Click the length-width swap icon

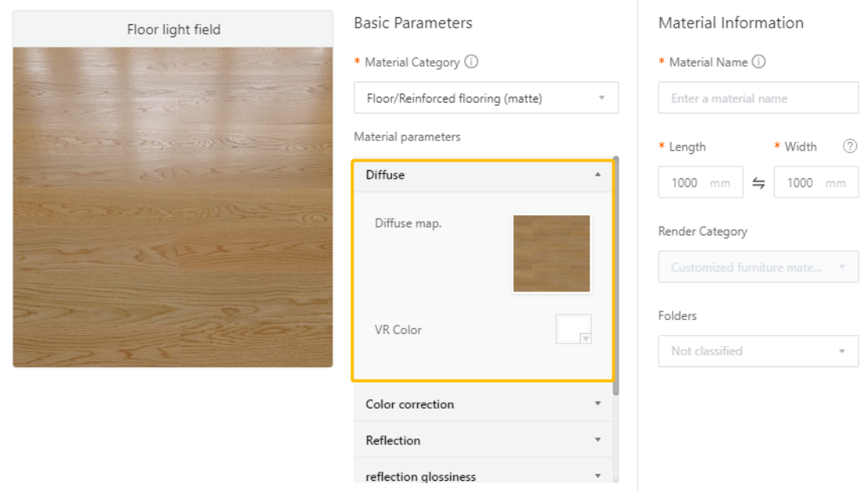pos(758,183)
